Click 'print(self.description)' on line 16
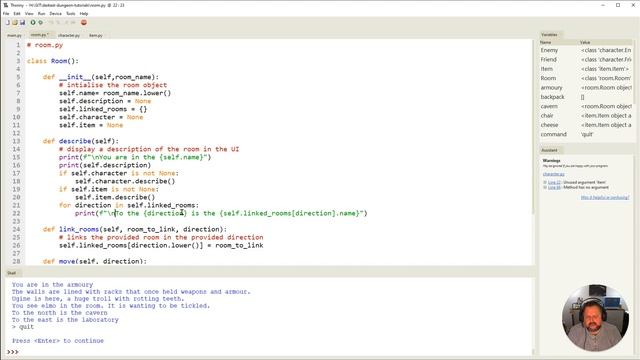 click(105, 165)
